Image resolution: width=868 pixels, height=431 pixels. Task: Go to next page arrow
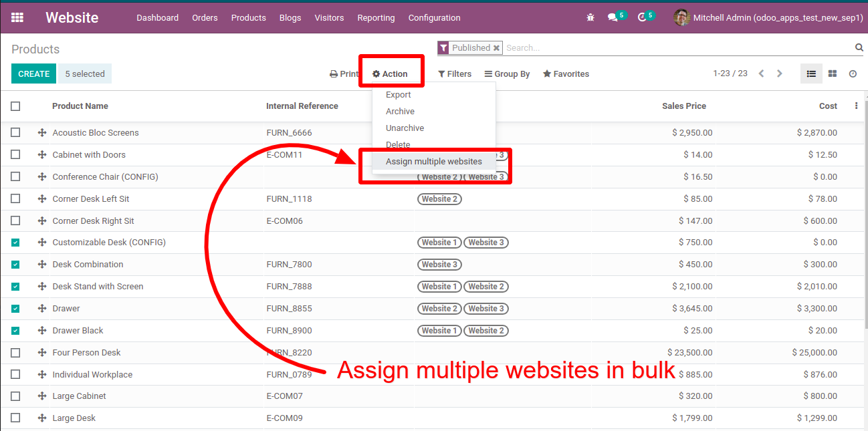[x=779, y=74]
